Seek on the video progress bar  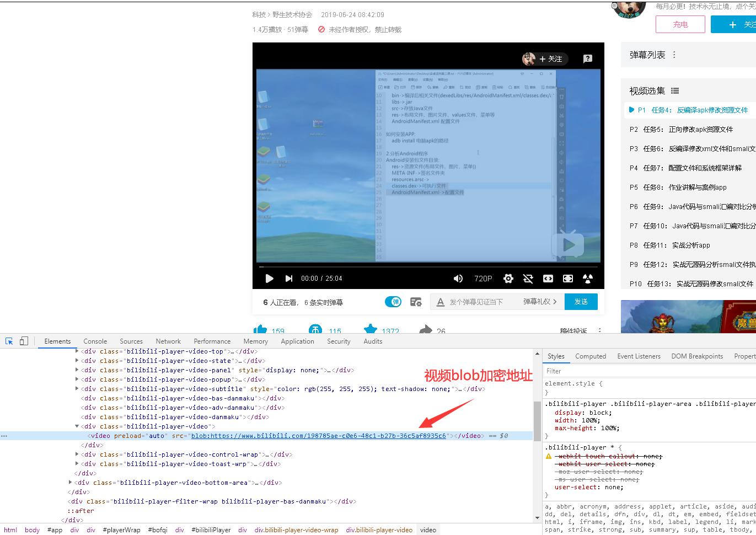(428, 266)
